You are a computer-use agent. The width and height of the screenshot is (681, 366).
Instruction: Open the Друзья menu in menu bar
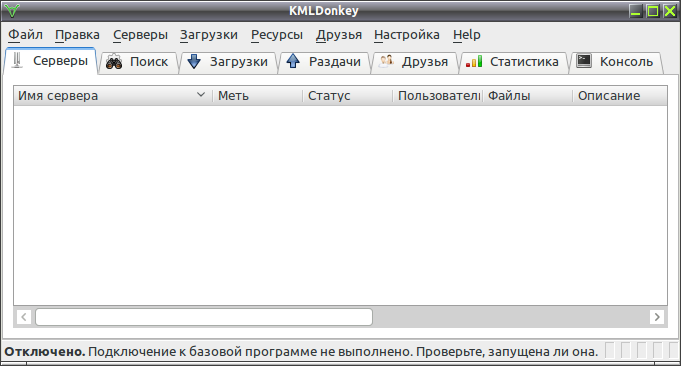339,35
